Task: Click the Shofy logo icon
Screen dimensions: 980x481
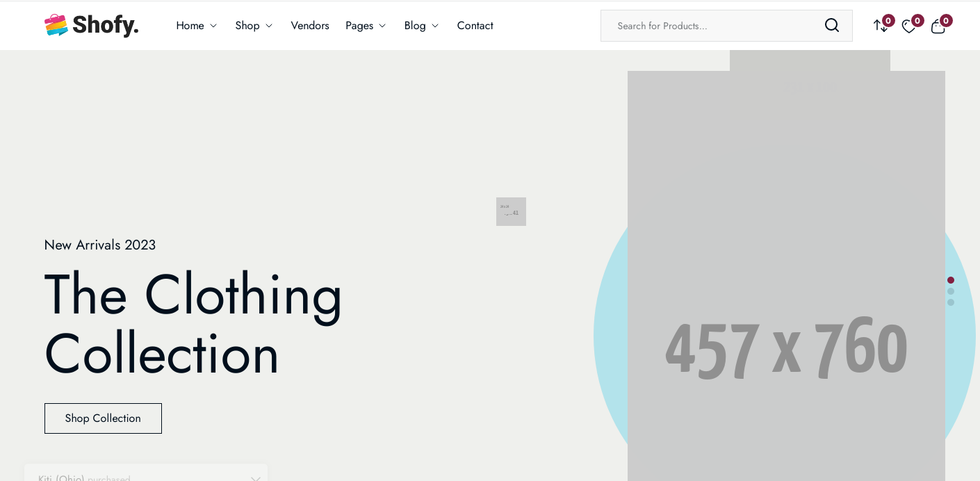Action: [x=56, y=25]
